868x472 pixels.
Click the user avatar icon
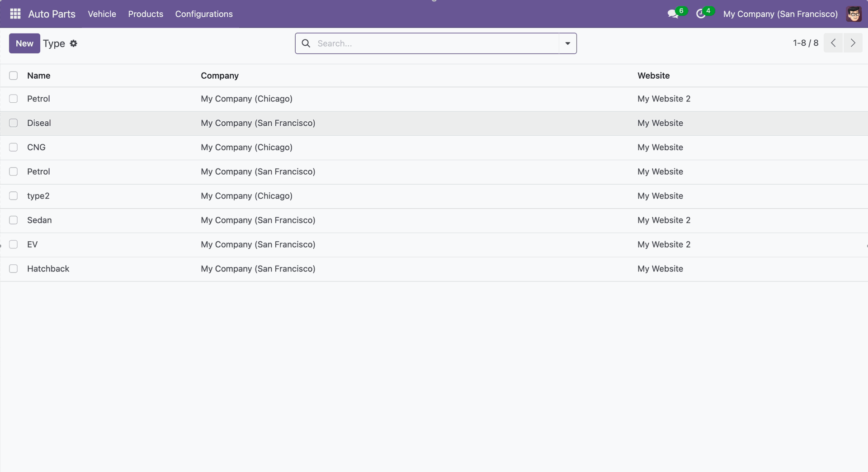[854, 14]
